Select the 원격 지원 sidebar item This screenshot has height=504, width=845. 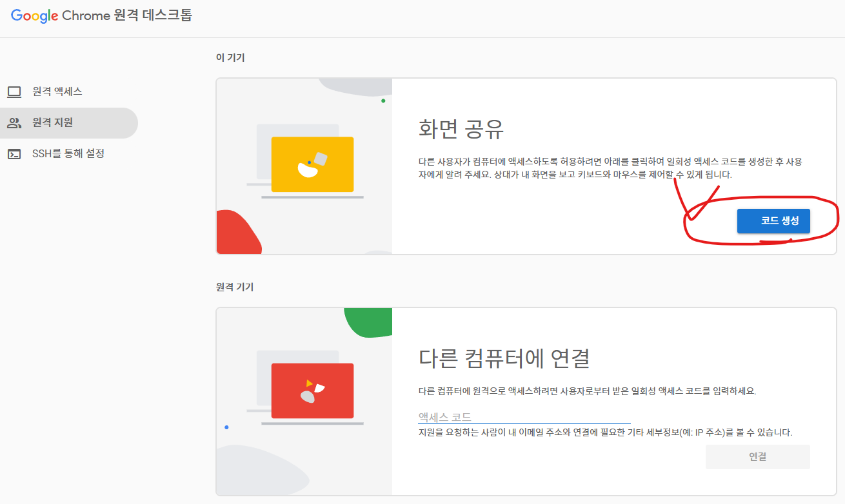(x=69, y=122)
